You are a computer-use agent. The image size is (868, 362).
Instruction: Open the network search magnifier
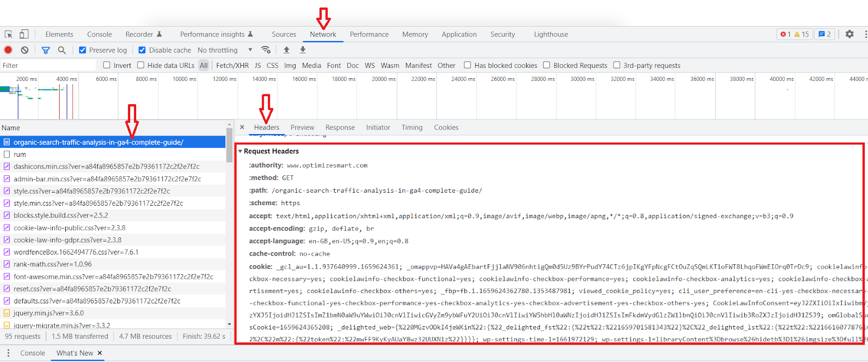coord(62,50)
